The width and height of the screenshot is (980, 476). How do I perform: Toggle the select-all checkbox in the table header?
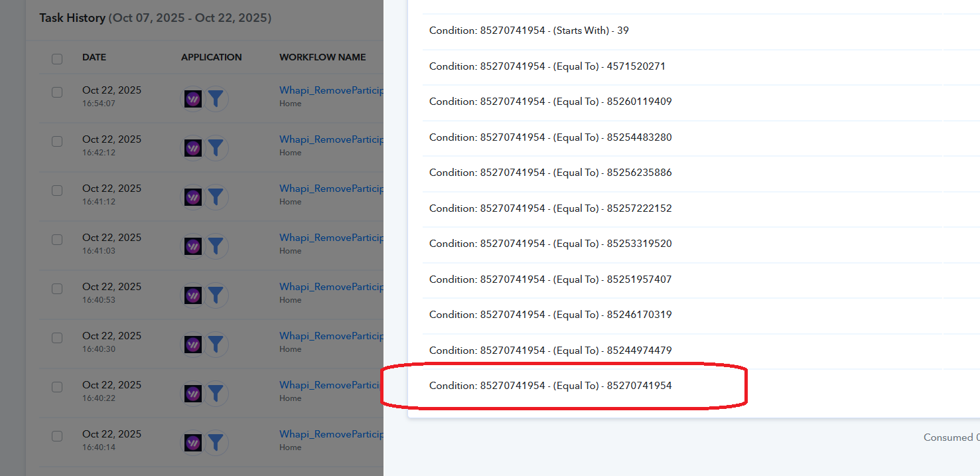pos(57,58)
